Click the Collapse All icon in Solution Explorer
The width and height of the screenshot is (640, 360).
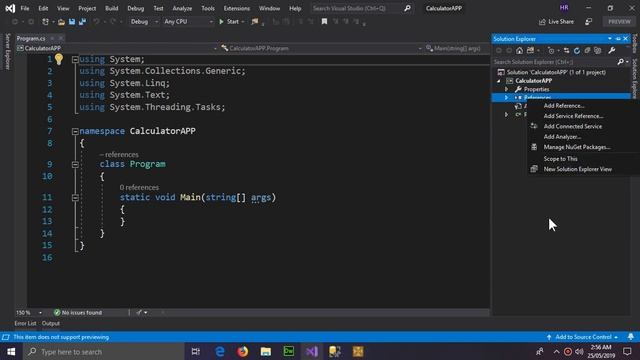click(x=587, y=51)
